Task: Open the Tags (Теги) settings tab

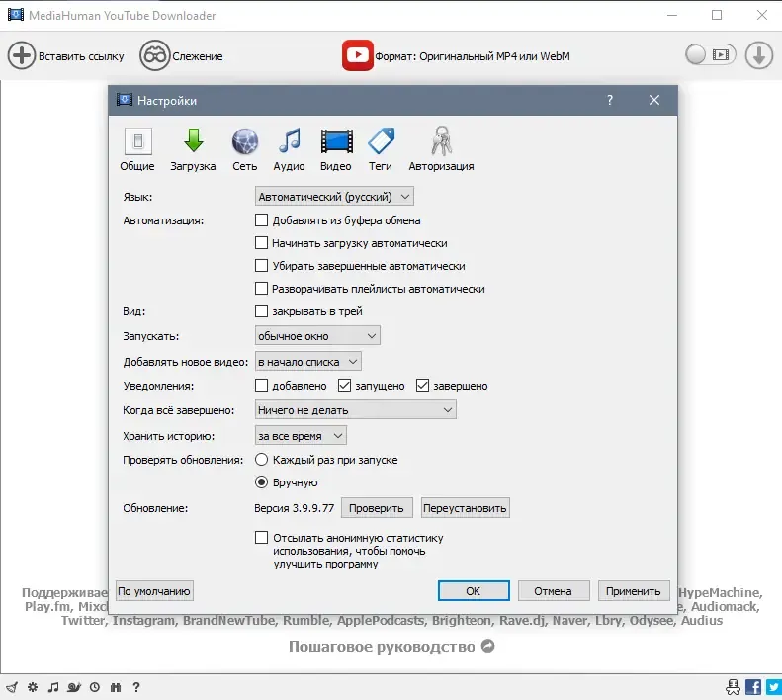Action: [381, 149]
